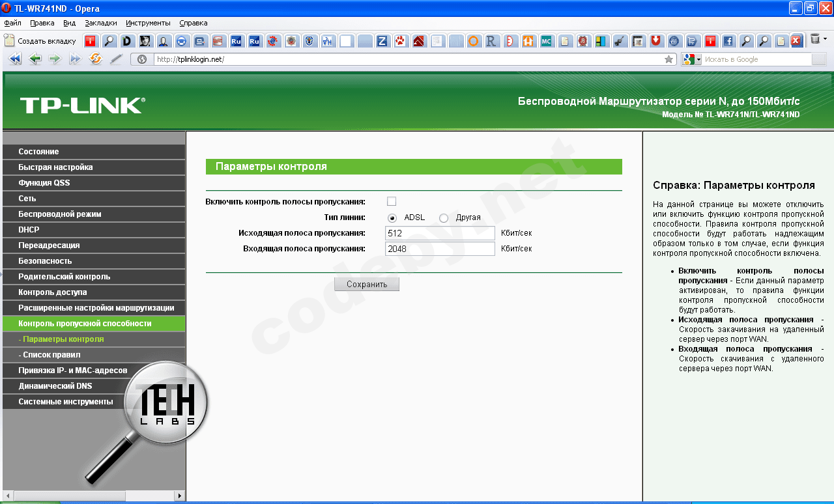Click the sidebar horizontal scrollbar right arrow
The width and height of the screenshot is (834, 504).
pyautogui.click(x=180, y=496)
